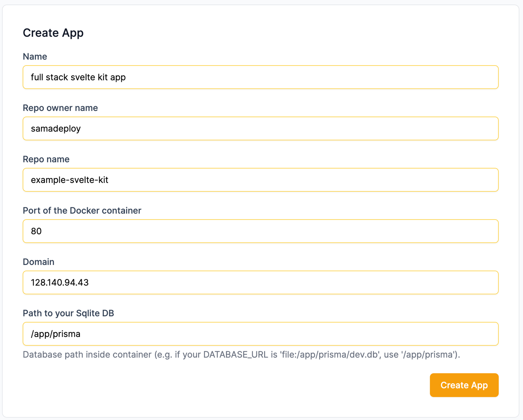Place cursor on 'full stack svelte kit app' text
This screenshot has height=420, width=523.
coord(78,77)
